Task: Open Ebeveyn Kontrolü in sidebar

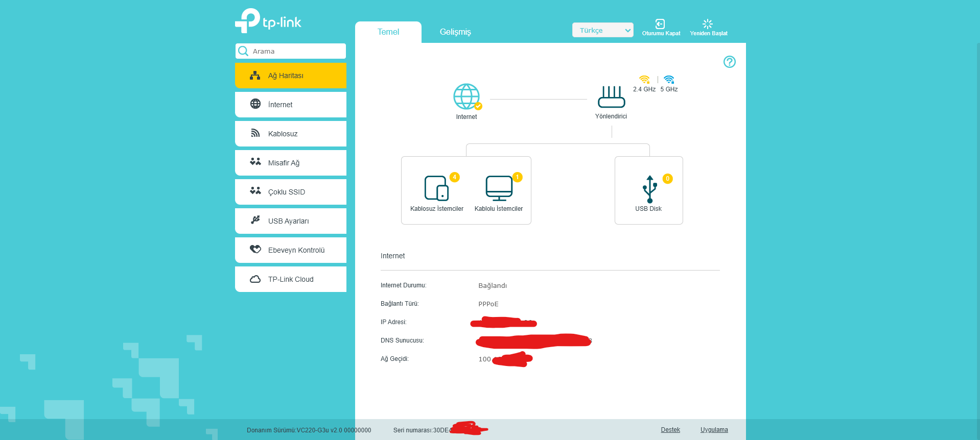Action: [290, 250]
